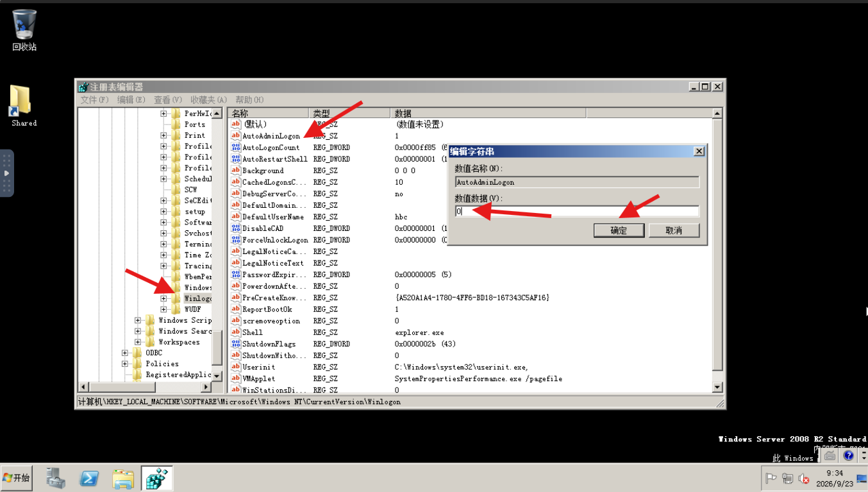Open the Recycle Bin desktop icon
This screenshot has height=492, width=868.
[x=24, y=30]
